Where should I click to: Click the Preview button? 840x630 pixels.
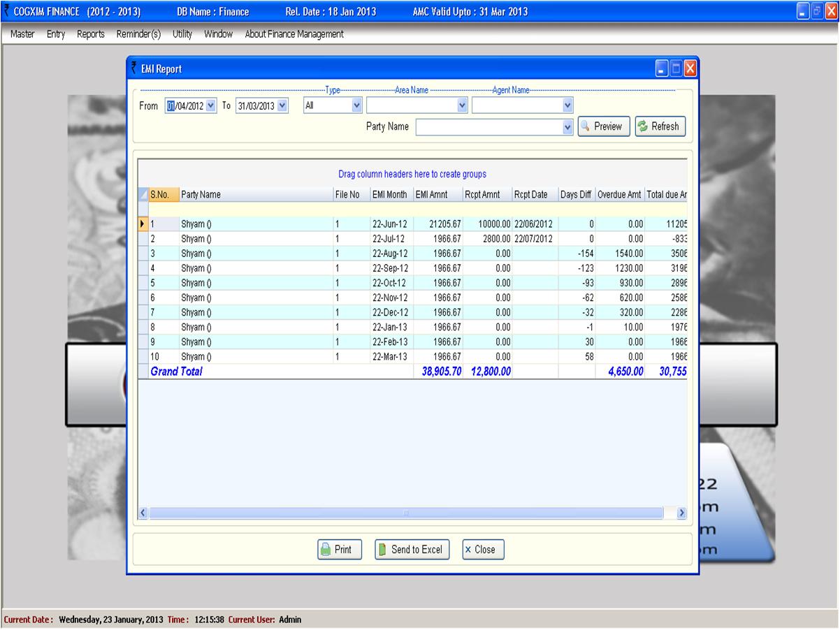pos(604,126)
